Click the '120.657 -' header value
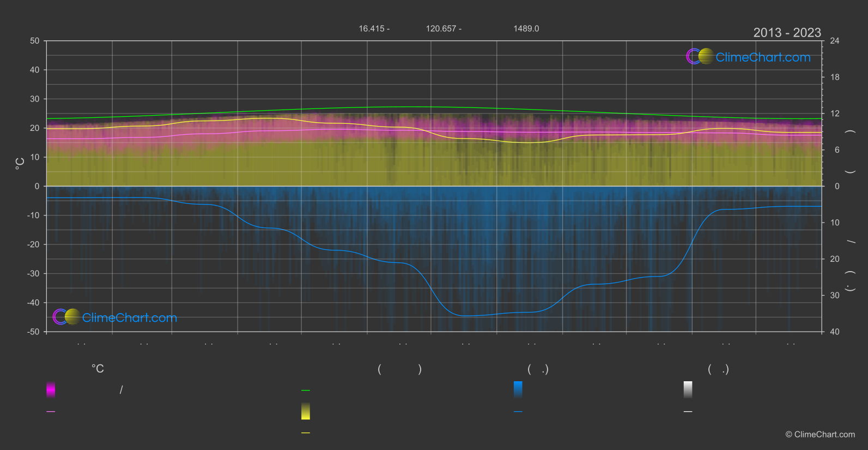This screenshot has height=450, width=868. coord(444,28)
